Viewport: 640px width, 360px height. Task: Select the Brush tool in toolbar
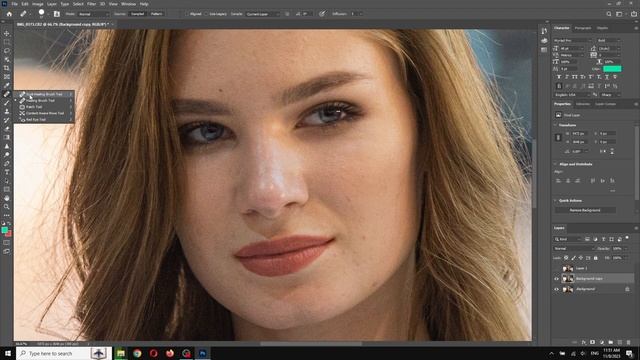point(7,102)
